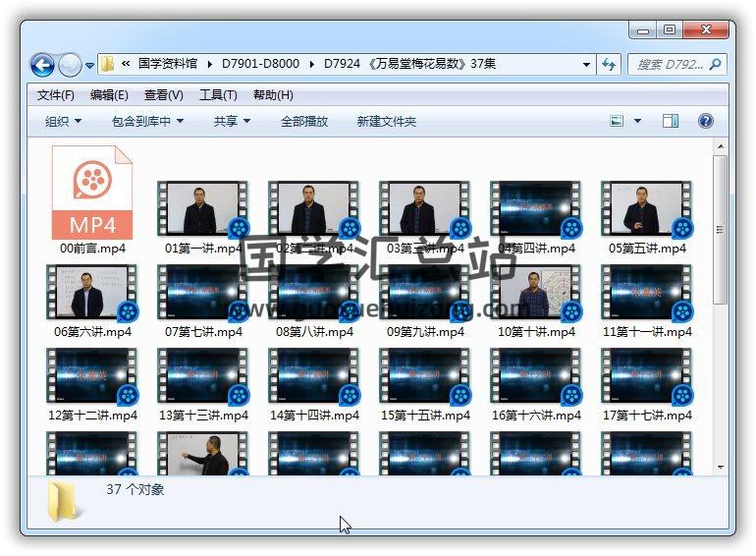
Task: Click the 全部播放 button
Action: pyautogui.click(x=304, y=121)
